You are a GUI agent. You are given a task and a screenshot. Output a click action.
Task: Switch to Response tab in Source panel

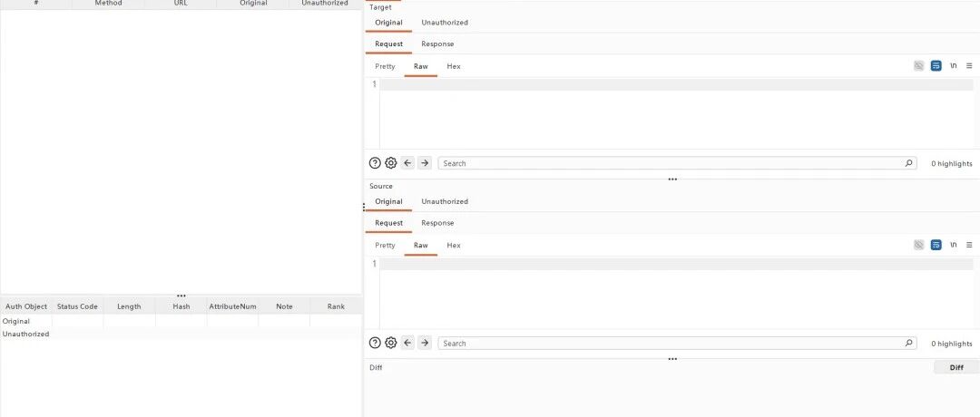pyautogui.click(x=437, y=223)
